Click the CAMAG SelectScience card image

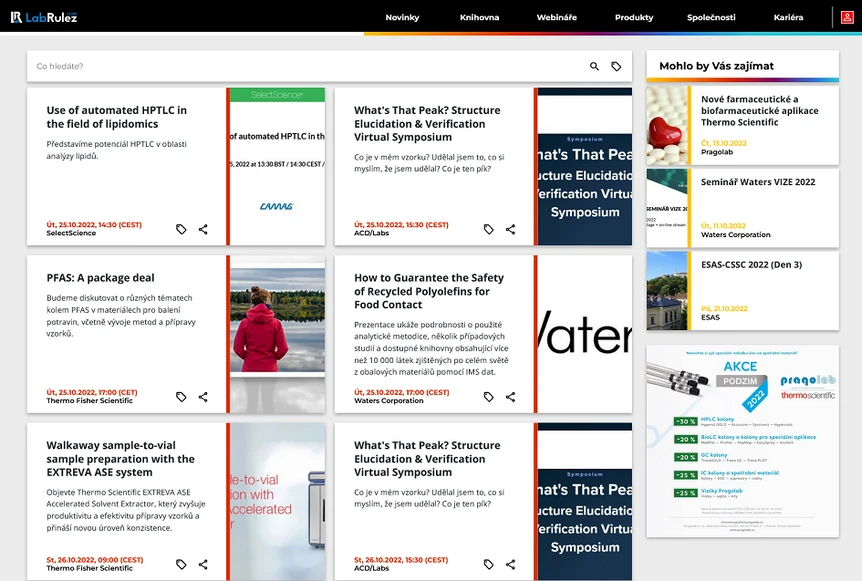pos(277,166)
